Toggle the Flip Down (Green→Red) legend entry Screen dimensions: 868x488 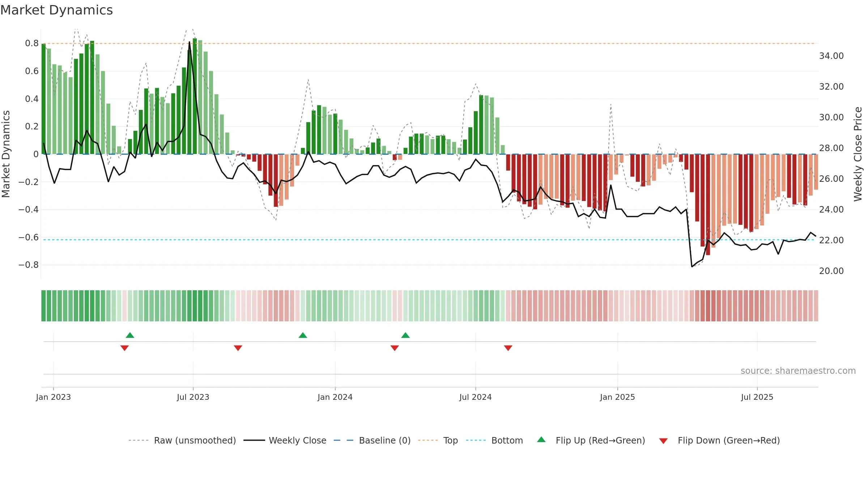point(719,440)
